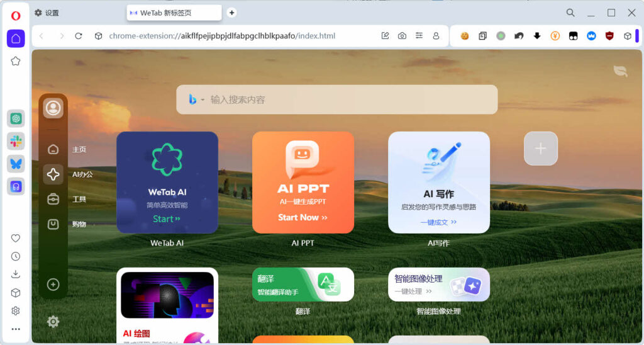Open the AI 写作 card
Image resolution: width=644 pixels, height=345 pixels.
click(438, 182)
